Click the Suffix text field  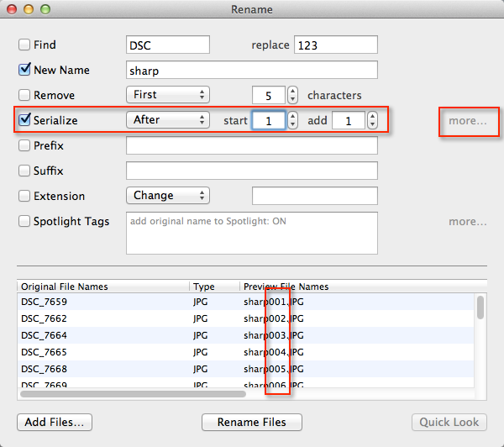pos(251,171)
